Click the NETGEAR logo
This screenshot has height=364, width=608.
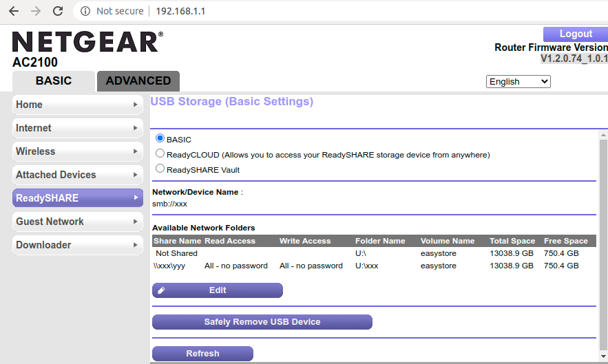pyautogui.click(x=87, y=41)
